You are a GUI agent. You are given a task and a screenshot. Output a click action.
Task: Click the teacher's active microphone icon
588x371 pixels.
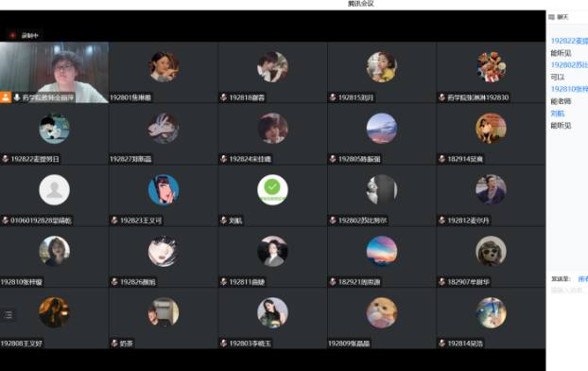pos(17,97)
